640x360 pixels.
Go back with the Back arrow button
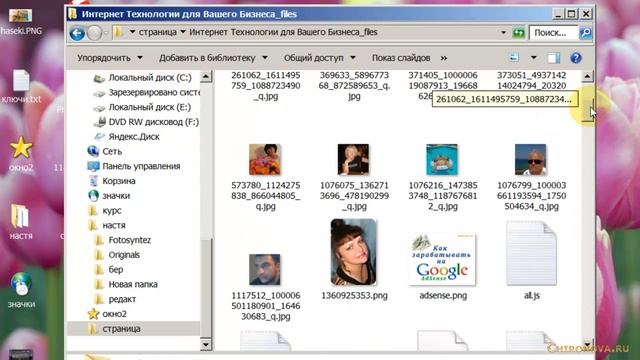78,33
